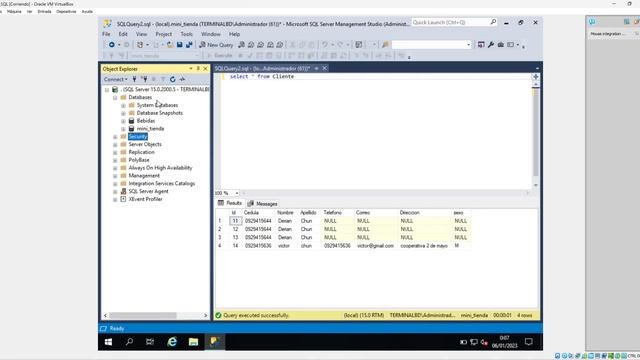Click the Save icon in toolbar
The image size is (640, 360).
click(x=180, y=45)
